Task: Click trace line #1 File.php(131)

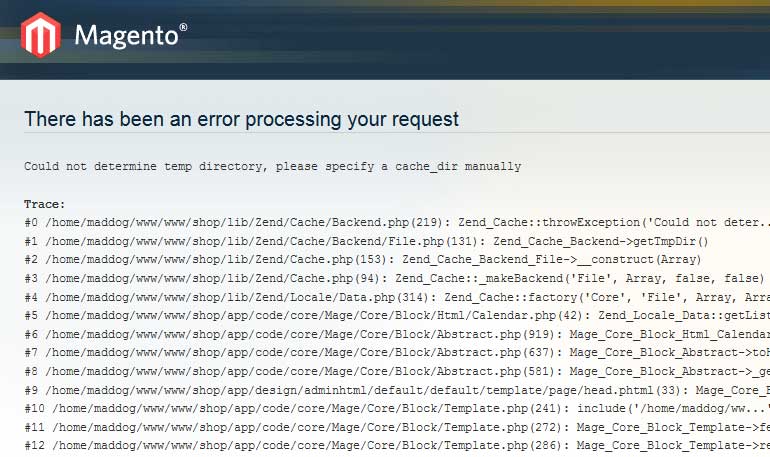Action: point(366,242)
